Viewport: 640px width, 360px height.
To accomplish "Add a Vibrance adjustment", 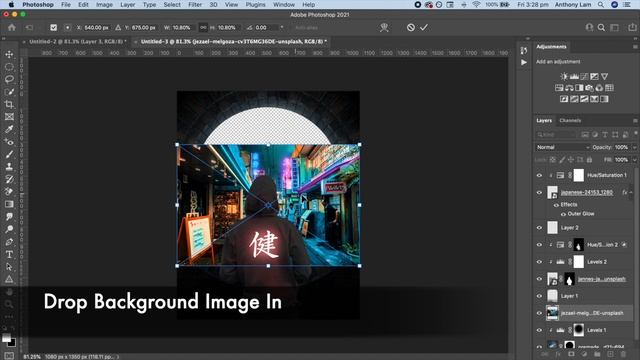I will click(x=604, y=76).
